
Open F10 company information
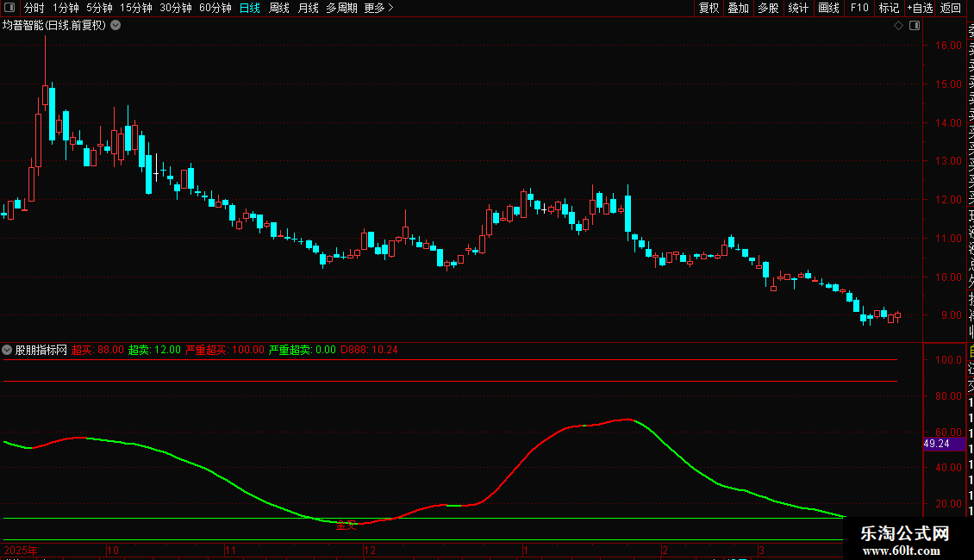[859, 8]
